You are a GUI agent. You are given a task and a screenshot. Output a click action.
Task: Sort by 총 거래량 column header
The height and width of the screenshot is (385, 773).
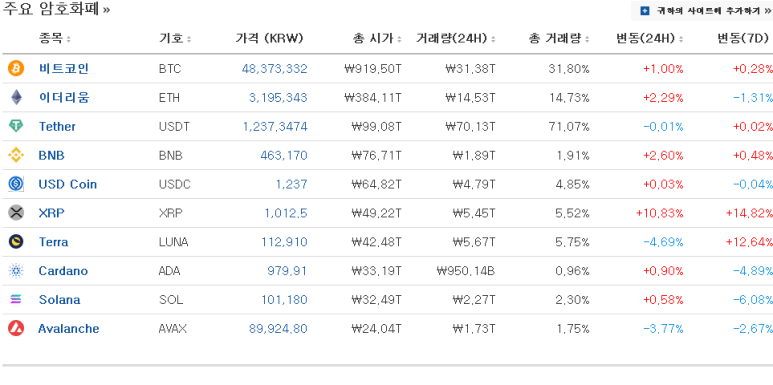pos(559,38)
